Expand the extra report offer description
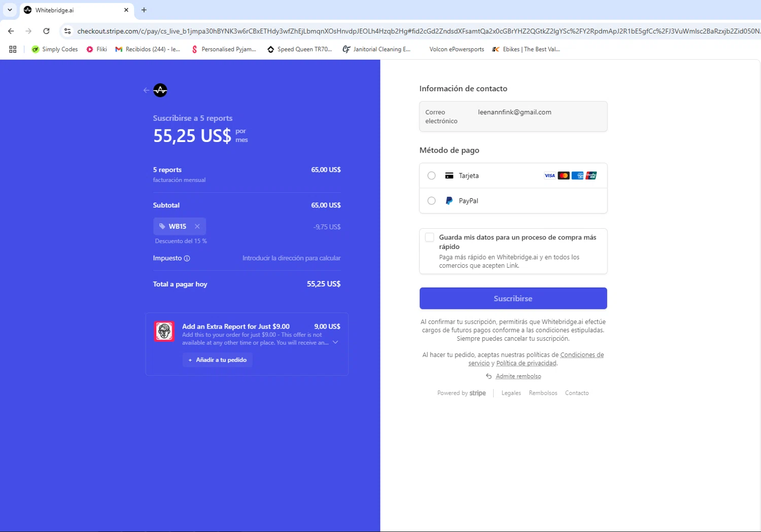The width and height of the screenshot is (761, 532). [x=335, y=342]
